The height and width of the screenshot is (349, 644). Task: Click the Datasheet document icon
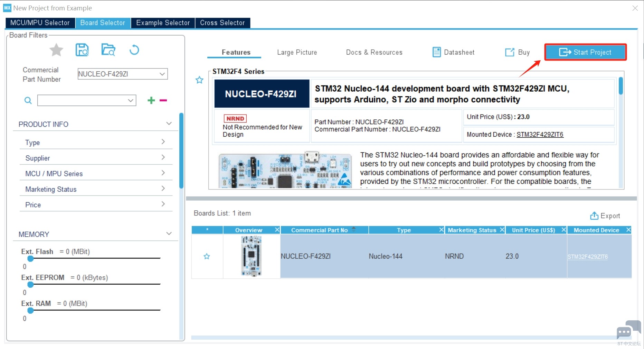[x=437, y=52]
